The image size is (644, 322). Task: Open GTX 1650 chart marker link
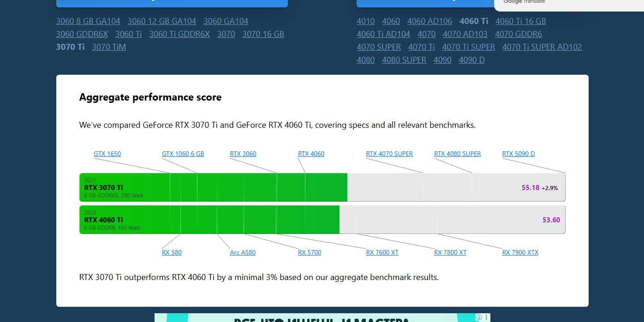tap(107, 154)
